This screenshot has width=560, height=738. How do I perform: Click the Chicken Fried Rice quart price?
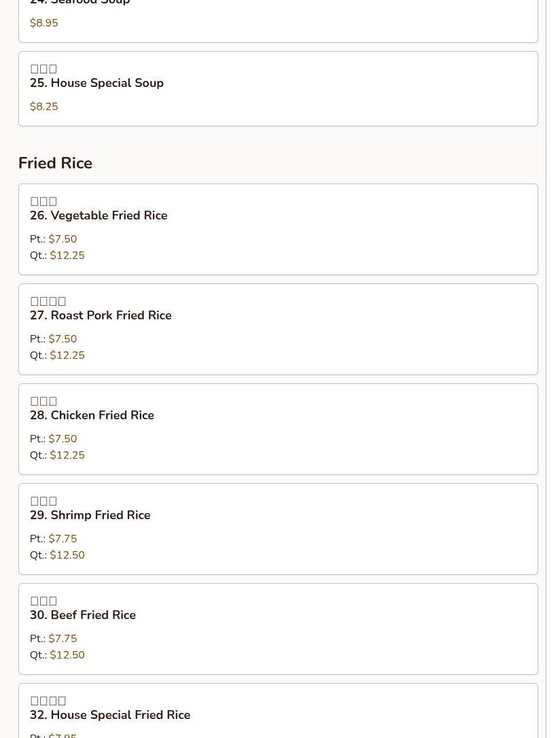coord(67,455)
